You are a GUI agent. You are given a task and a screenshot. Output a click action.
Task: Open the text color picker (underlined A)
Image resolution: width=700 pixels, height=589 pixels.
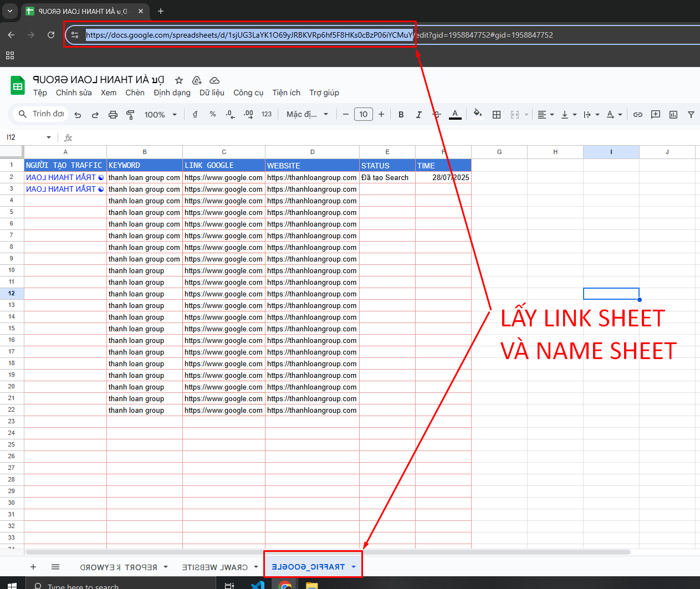pos(455,114)
